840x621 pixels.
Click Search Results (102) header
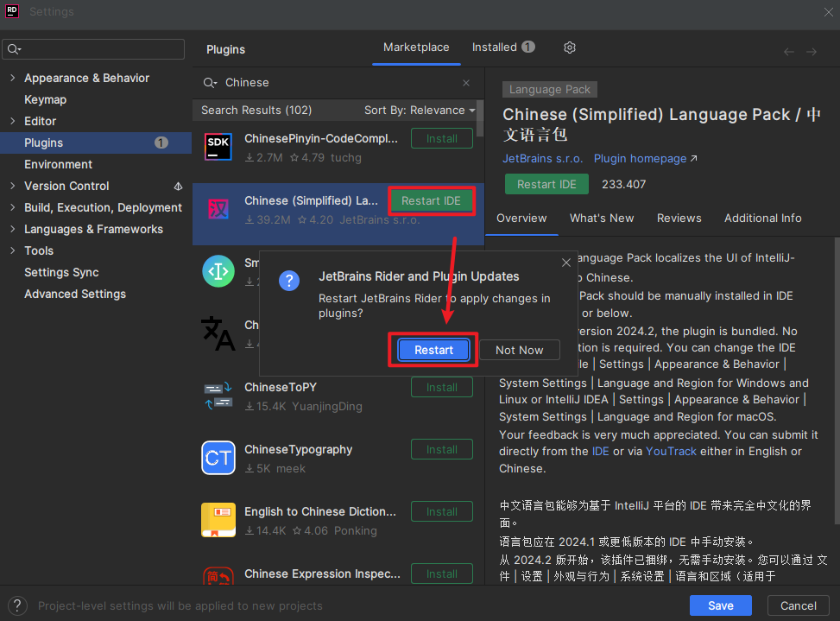[x=256, y=111]
